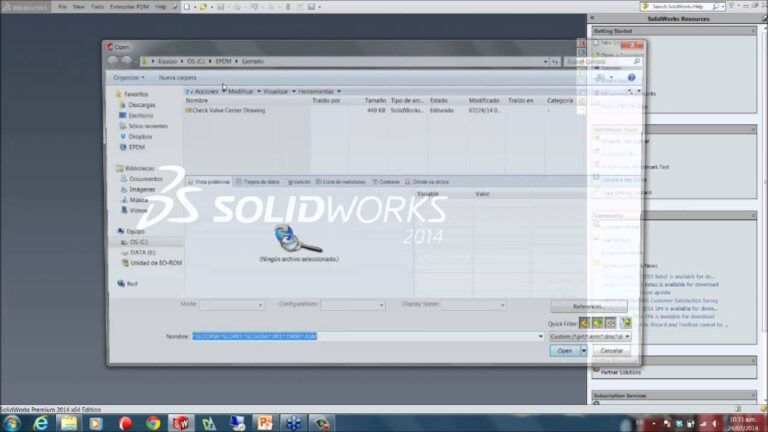This screenshot has height=432, width=768.
Task: Click the Quick Filter assemblies icon
Action: click(x=597, y=323)
